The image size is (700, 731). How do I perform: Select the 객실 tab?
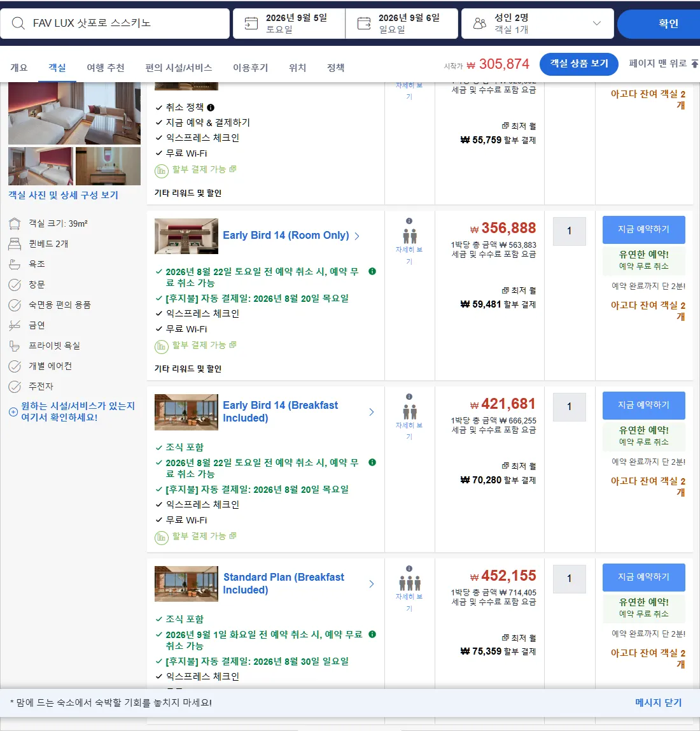tap(57, 68)
